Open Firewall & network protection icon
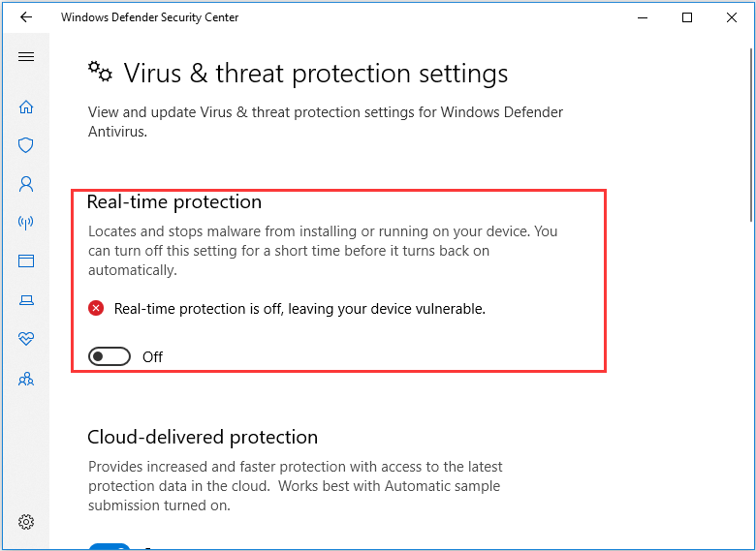Viewport: 756px width, 551px height. (26, 222)
